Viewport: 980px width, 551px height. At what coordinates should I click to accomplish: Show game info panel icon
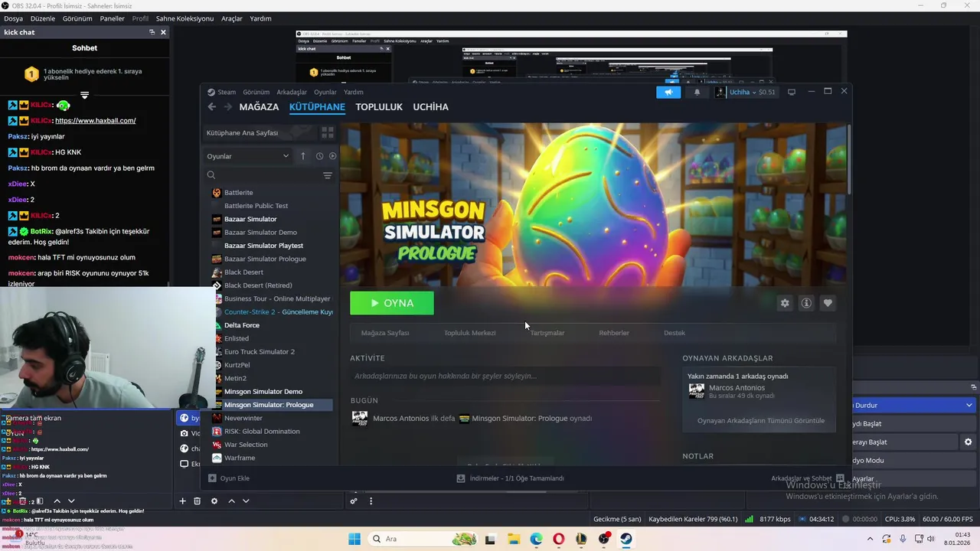click(x=806, y=303)
